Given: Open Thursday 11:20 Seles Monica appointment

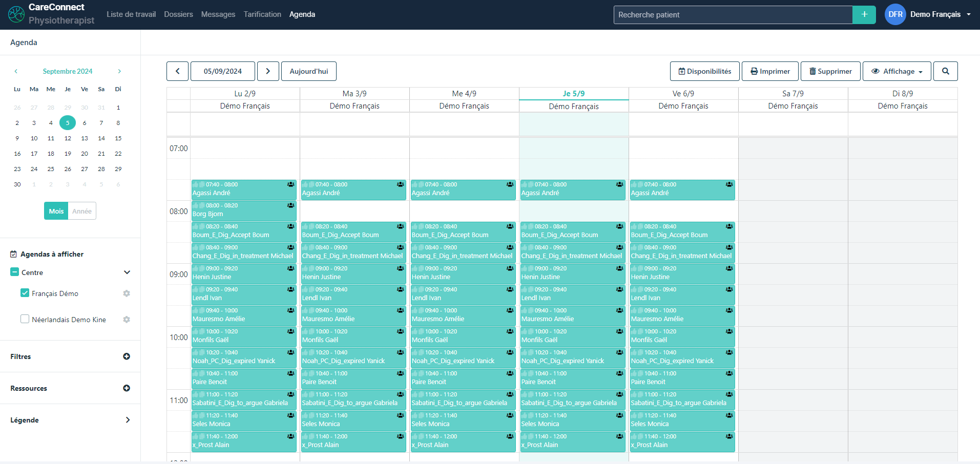Looking at the screenshot, I should point(573,420).
